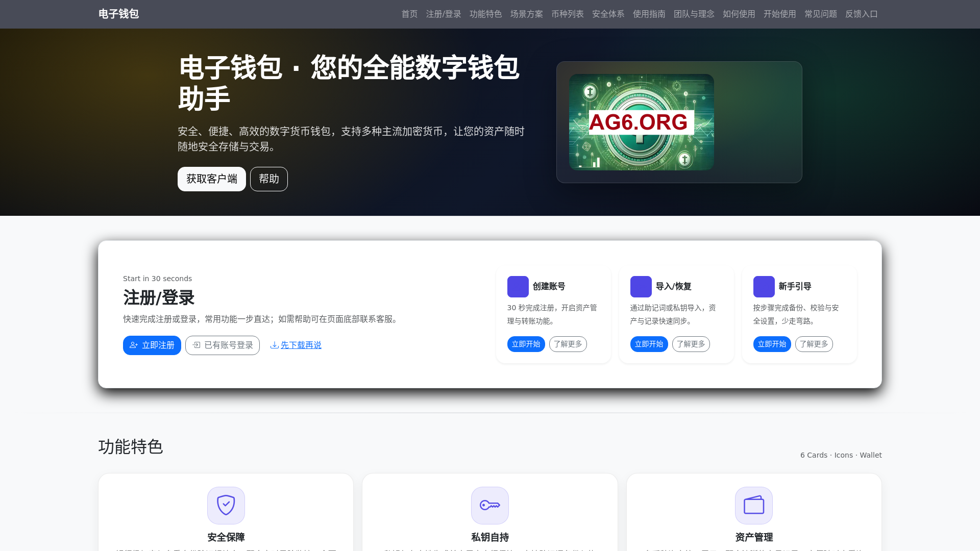Click the 资产管理 card title

(754, 537)
